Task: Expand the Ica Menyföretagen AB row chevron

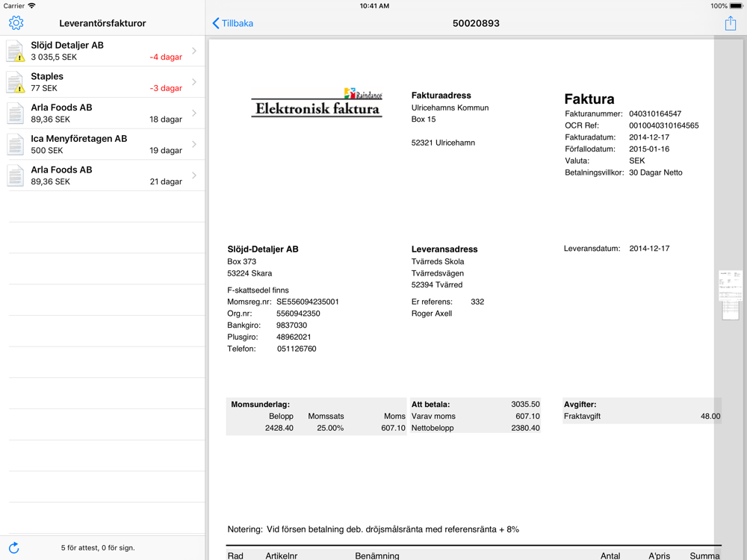Action: click(194, 144)
